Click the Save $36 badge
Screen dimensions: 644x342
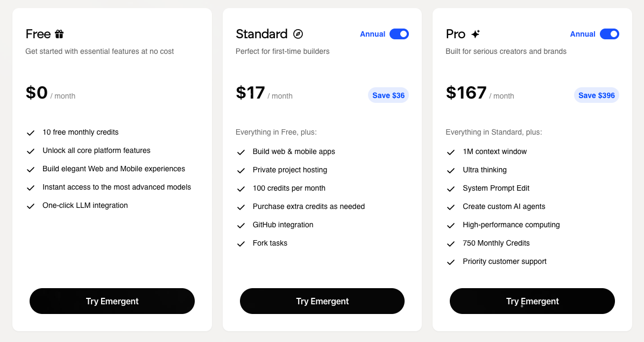pyautogui.click(x=388, y=95)
